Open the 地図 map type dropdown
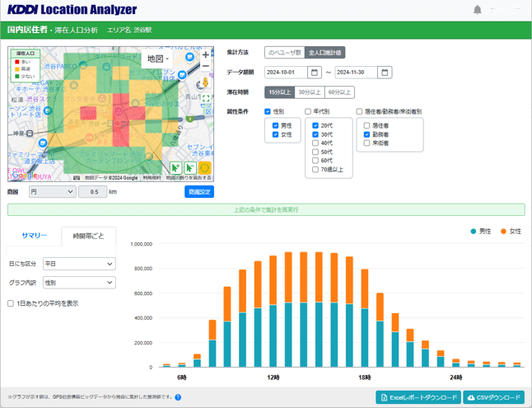This screenshot has height=408, width=532. 158,59
